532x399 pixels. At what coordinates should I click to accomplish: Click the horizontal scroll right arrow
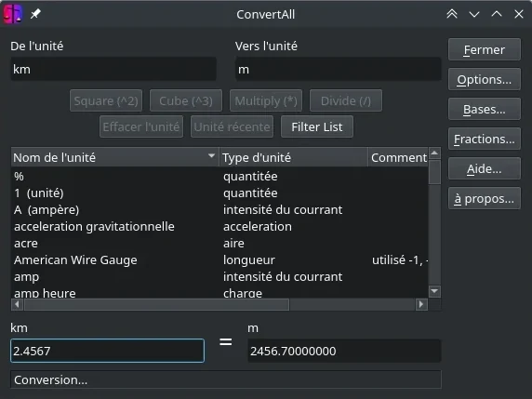[421, 304]
